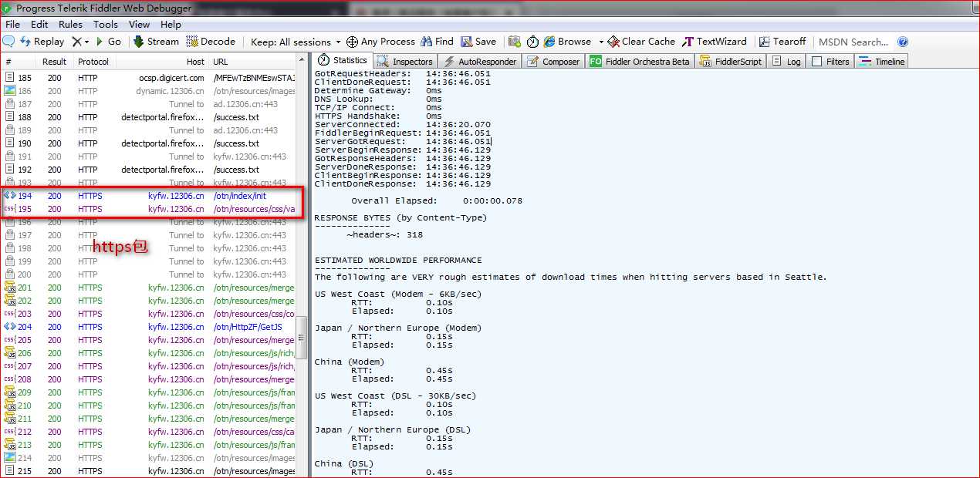Switch to the Inspectors tab

pos(405,62)
